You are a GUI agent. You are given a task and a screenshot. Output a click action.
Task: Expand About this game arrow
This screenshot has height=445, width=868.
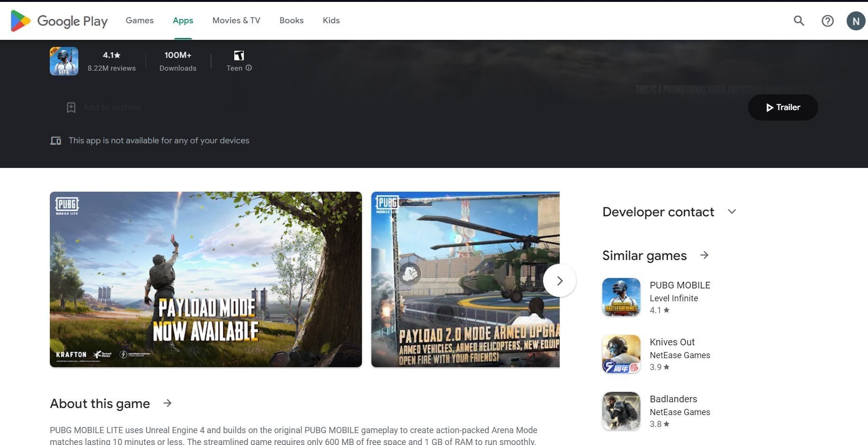tap(167, 403)
